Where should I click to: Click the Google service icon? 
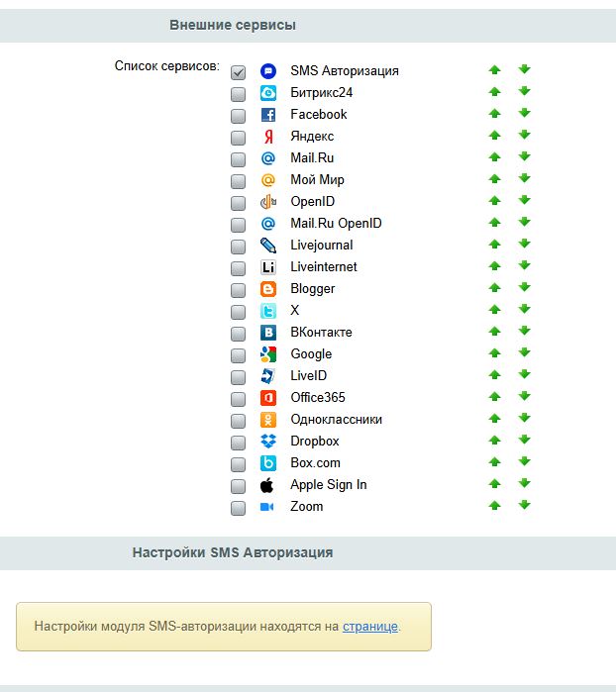tap(267, 354)
